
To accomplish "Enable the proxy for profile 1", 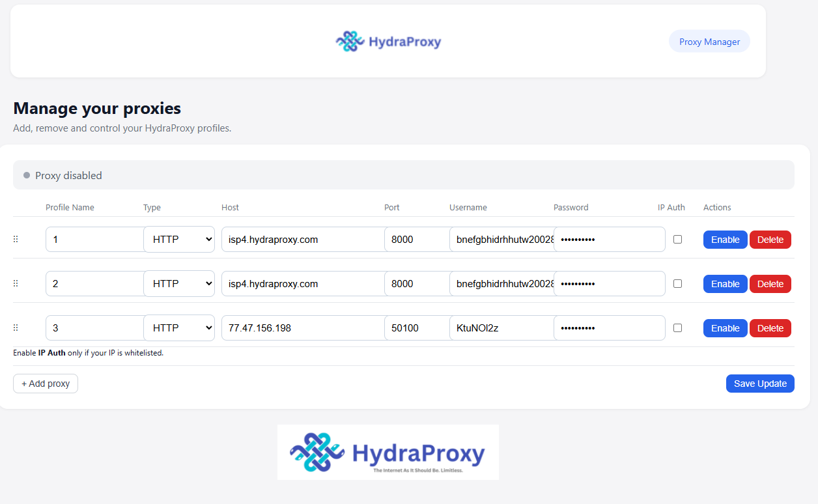I will pos(725,240).
